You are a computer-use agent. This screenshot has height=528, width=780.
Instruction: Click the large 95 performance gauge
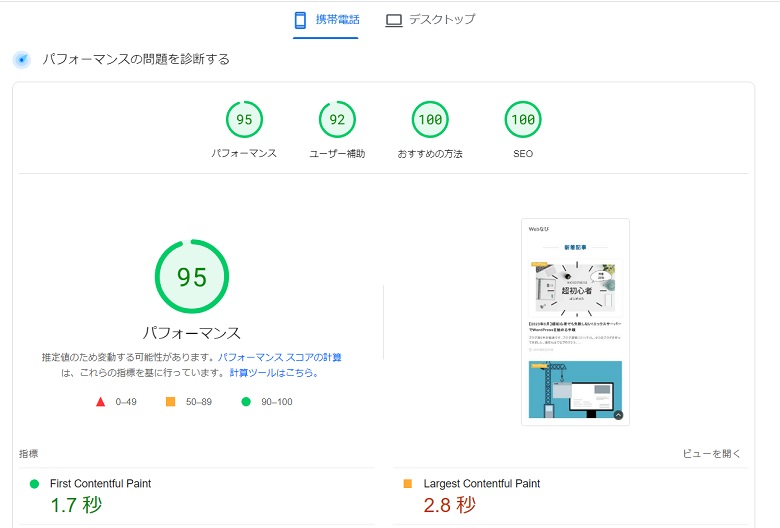(x=192, y=277)
